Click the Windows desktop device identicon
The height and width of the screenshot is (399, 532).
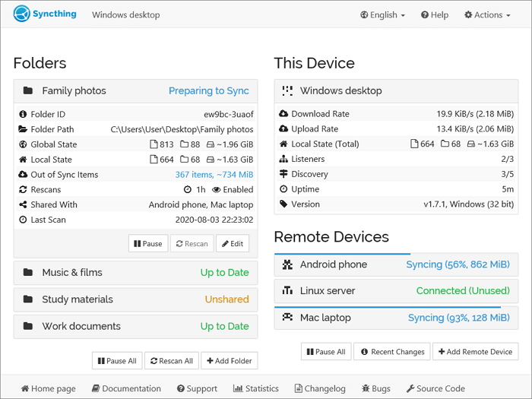point(287,90)
